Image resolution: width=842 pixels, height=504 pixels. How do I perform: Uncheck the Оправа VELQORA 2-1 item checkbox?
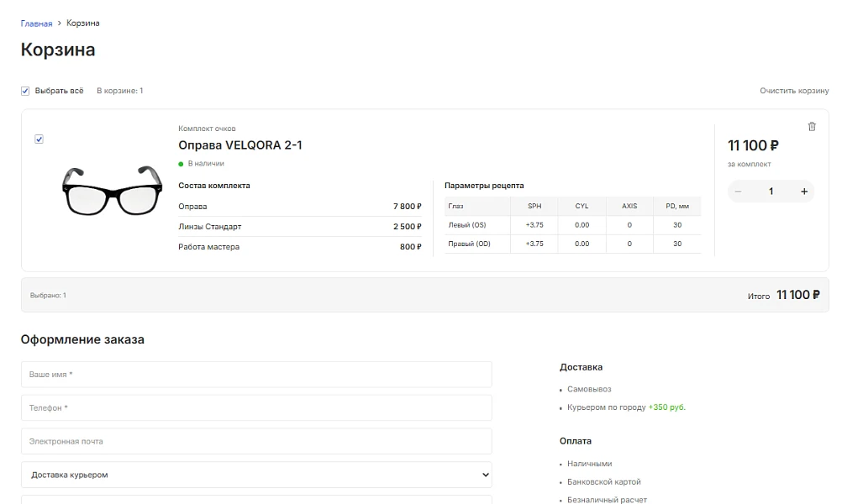coord(39,139)
